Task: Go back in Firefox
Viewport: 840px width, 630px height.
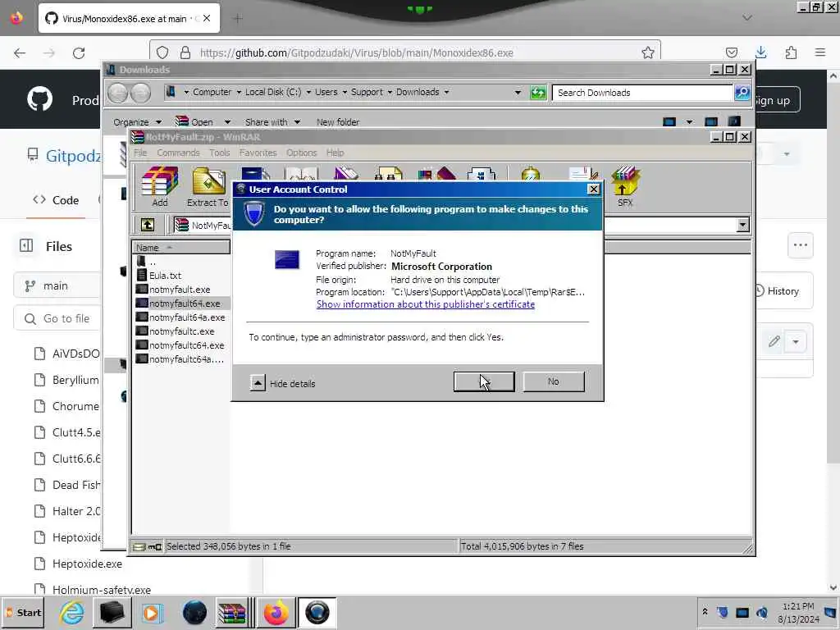Action: [20, 53]
